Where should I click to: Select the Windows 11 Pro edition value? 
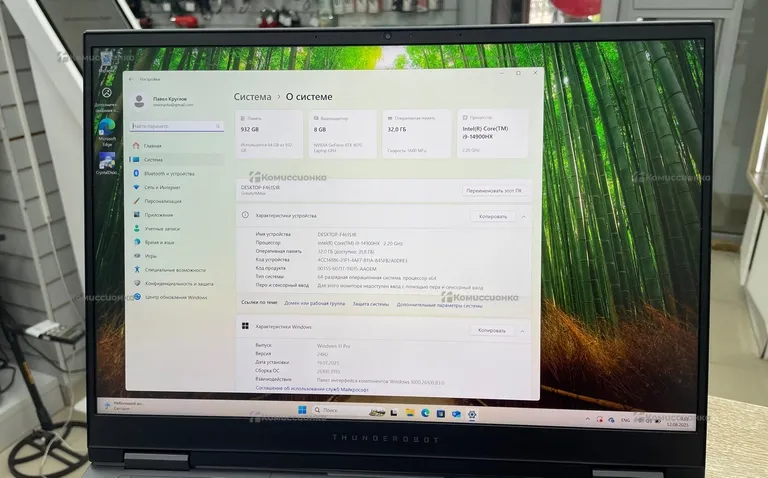pos(334,346)
